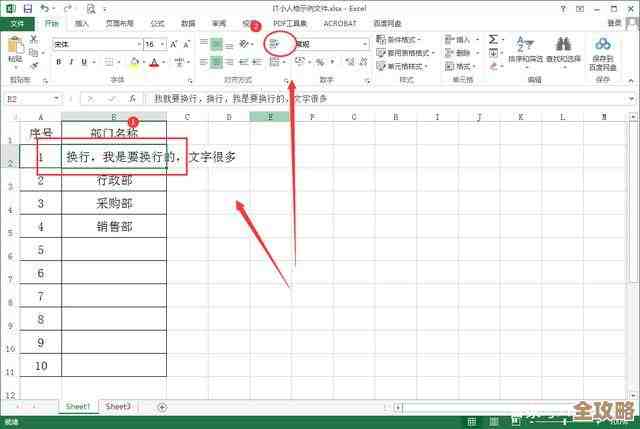The image size is (640, 429).
Task: Open the 文件 File tab
Action: click(x=17, y=23)
